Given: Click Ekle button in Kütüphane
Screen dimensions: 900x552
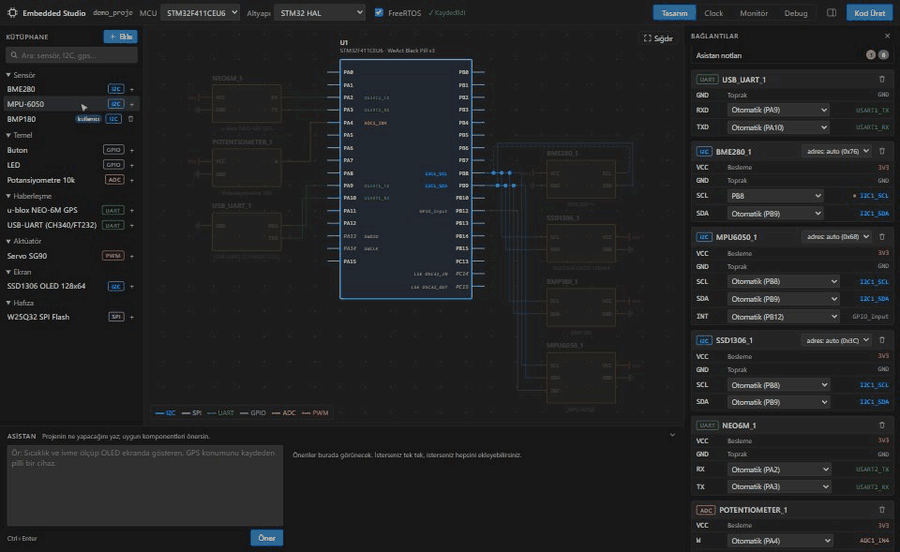Looking at the screenshot, I should (x=121, y=37).
